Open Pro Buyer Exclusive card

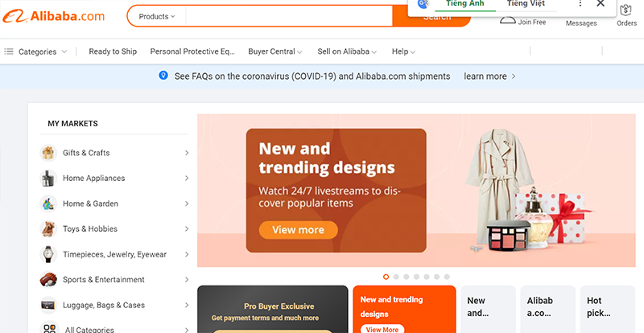273,309
